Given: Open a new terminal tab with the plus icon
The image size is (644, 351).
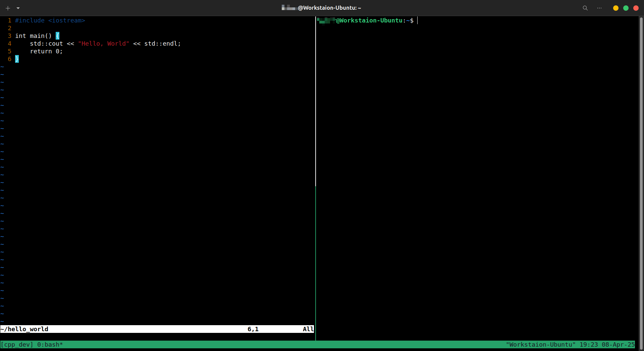Looking at the screenshot, I should pyautogui.click(x=8, y=8).
